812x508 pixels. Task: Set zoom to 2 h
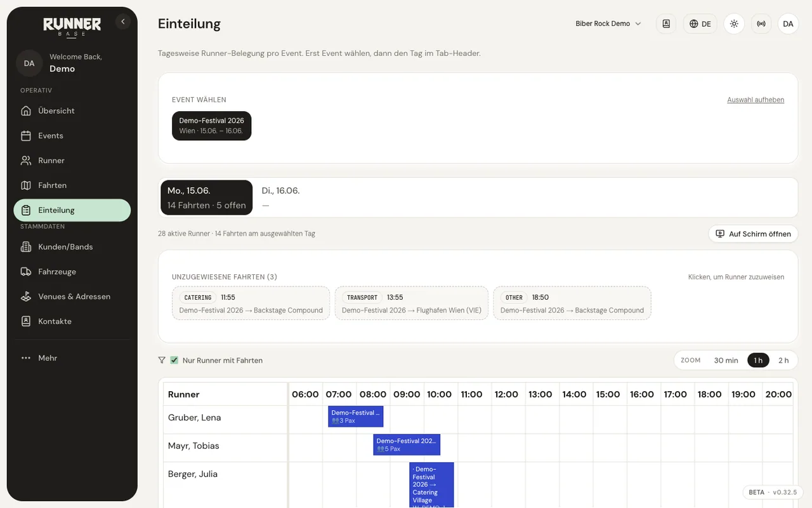[x=783, y=360]
